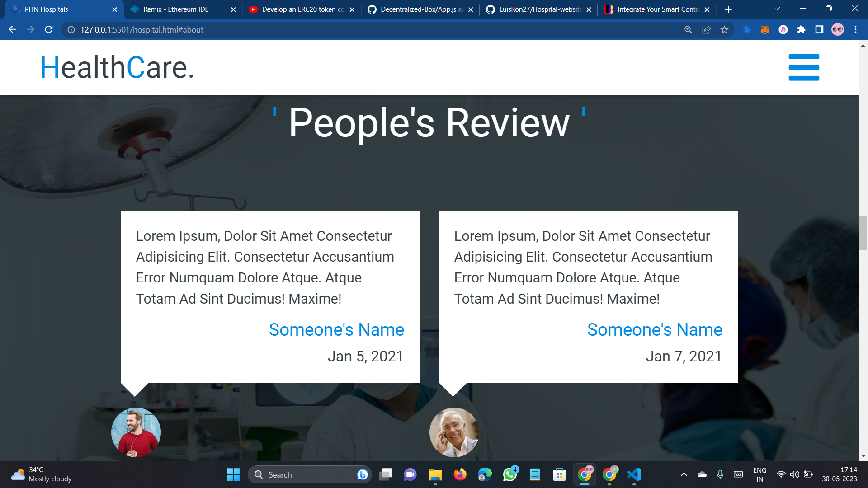The height and width of the screenshot is (488, 868).
Task: Open the browser Extensions puzzle icon
Action: tap(801, 29)
